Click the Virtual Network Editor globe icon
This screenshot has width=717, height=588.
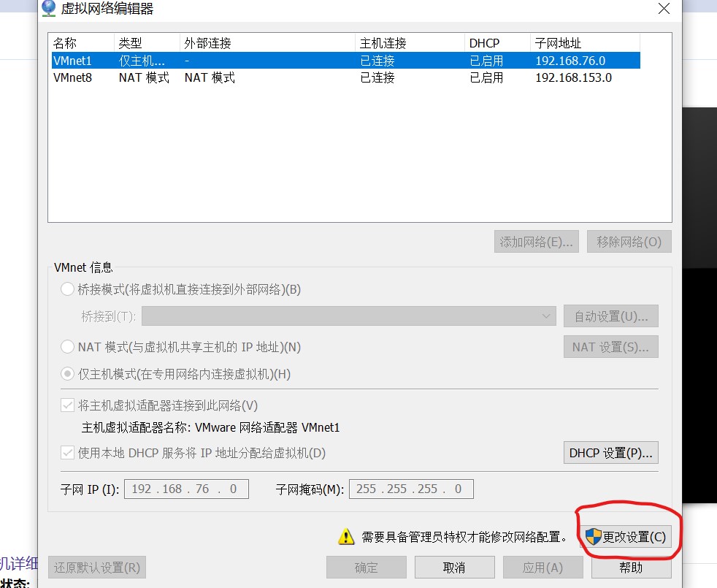coord(48,8)
